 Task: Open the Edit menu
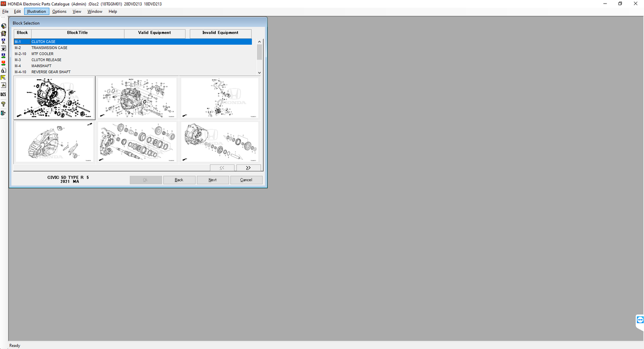coord(17,12)
